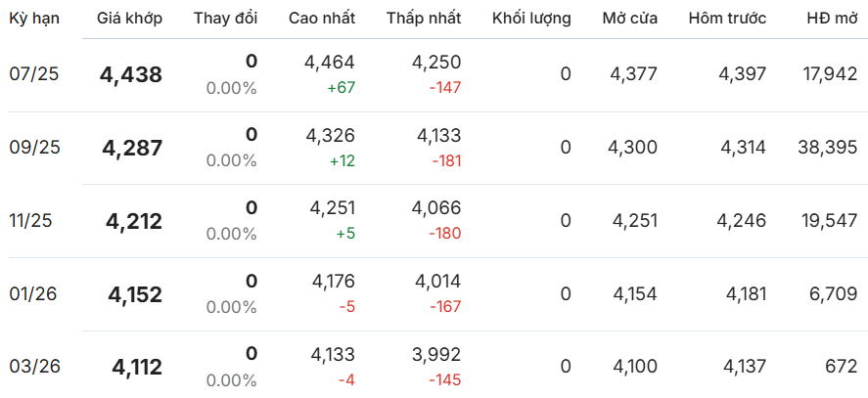
Task: Click the previous day value 4,181
Action: pos(747,294)
